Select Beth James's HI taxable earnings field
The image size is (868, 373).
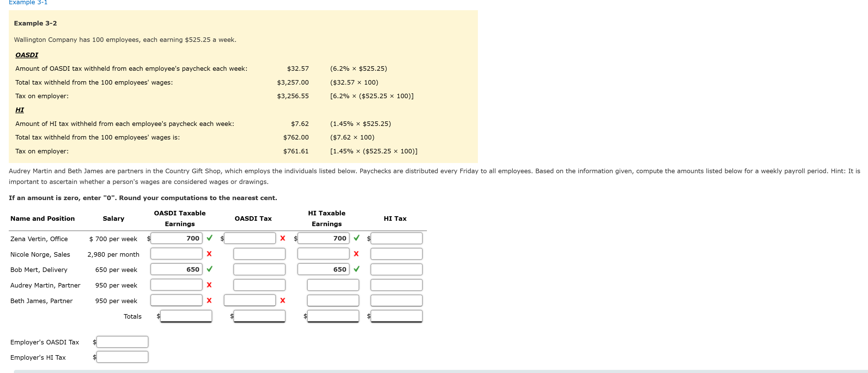[x=333, y=301]
